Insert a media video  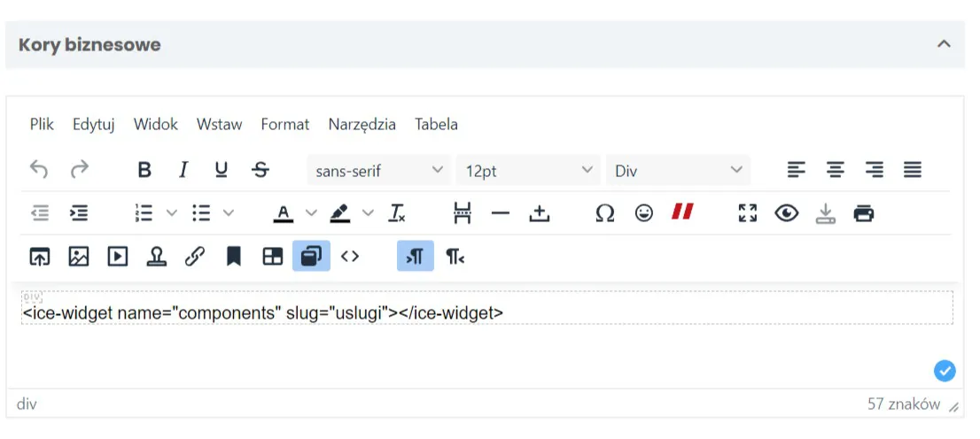click(x=118, y=256)
